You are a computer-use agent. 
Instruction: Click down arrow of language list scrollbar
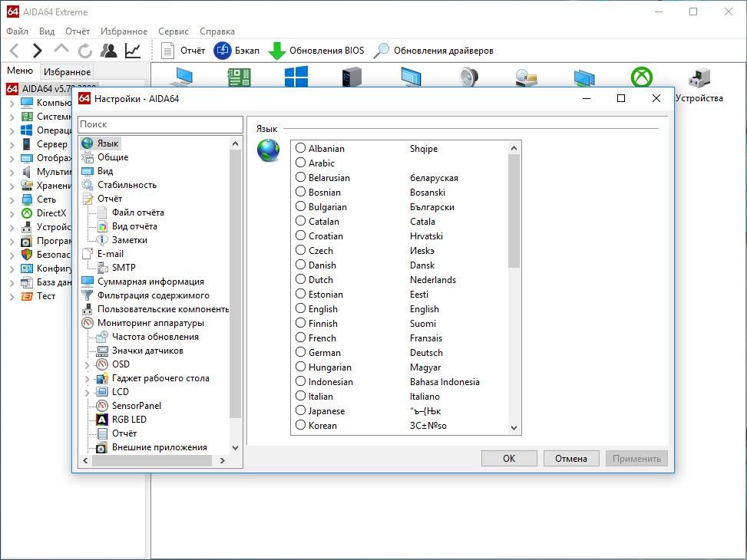(514, 427)
